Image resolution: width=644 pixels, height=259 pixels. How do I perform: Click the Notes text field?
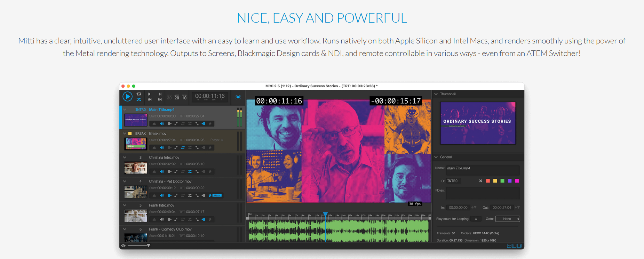click(483, 193)
